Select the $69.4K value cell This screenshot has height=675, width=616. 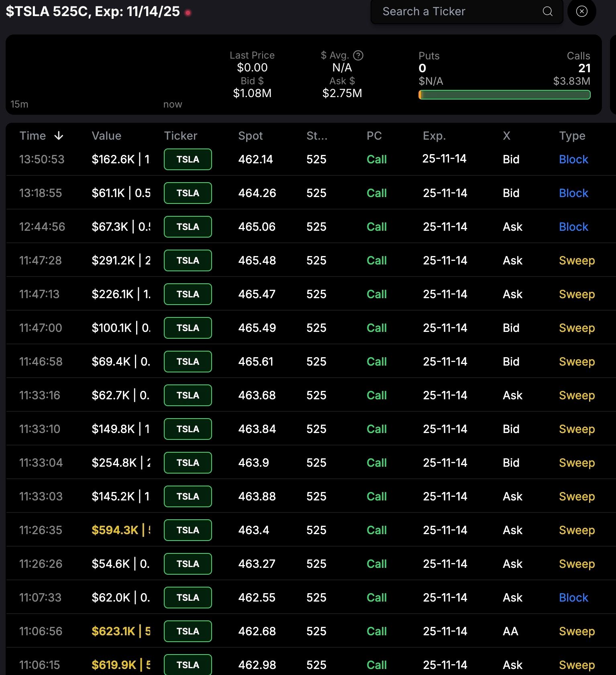tap(121, 362)
